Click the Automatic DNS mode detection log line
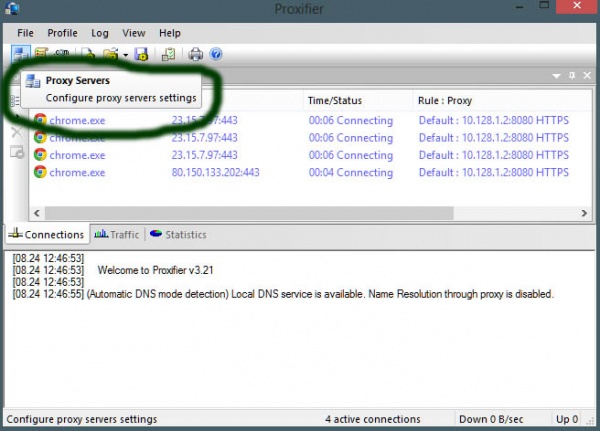 283,294
